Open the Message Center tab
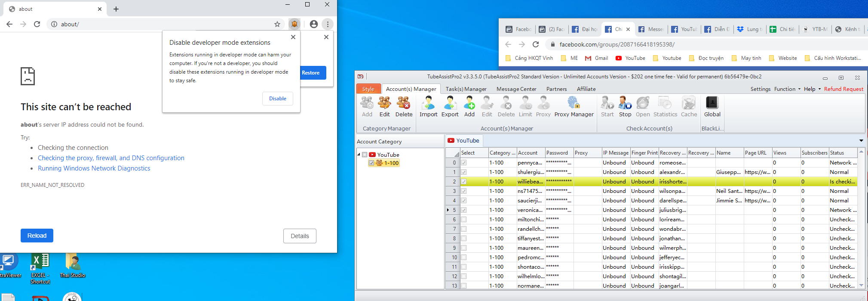 point(516,89)
